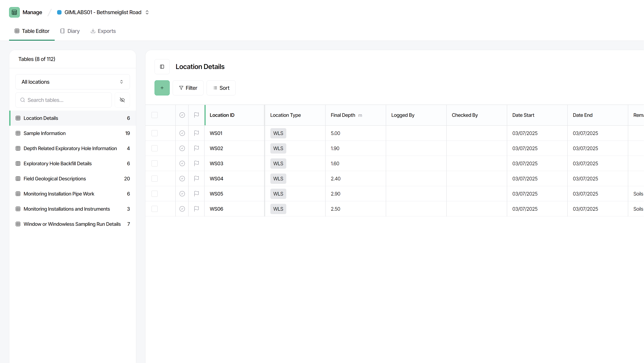The image size is (644, 363).
Task: Click the collapse panel icon beside Location Details
Action: 162,67
